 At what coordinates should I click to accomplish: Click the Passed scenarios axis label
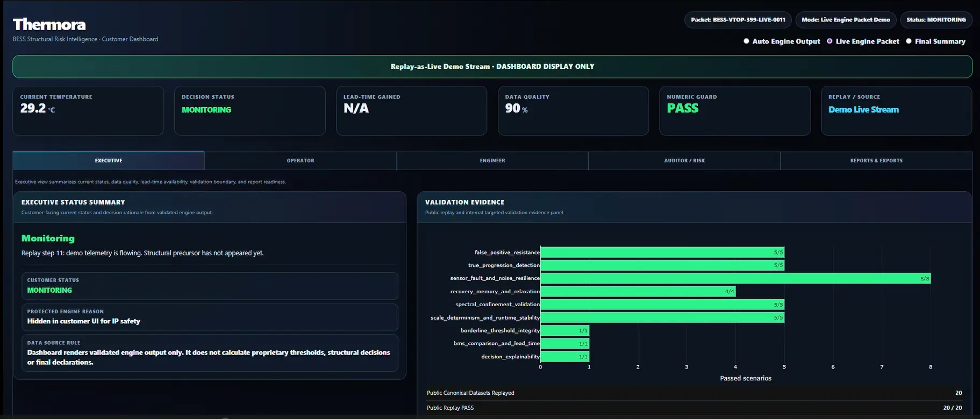click(x=746, y=378)
